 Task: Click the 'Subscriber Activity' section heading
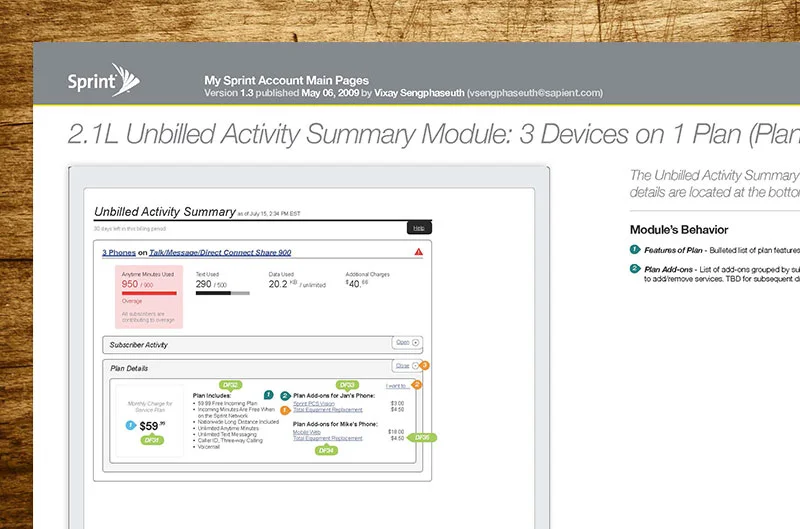pos(138,345)
